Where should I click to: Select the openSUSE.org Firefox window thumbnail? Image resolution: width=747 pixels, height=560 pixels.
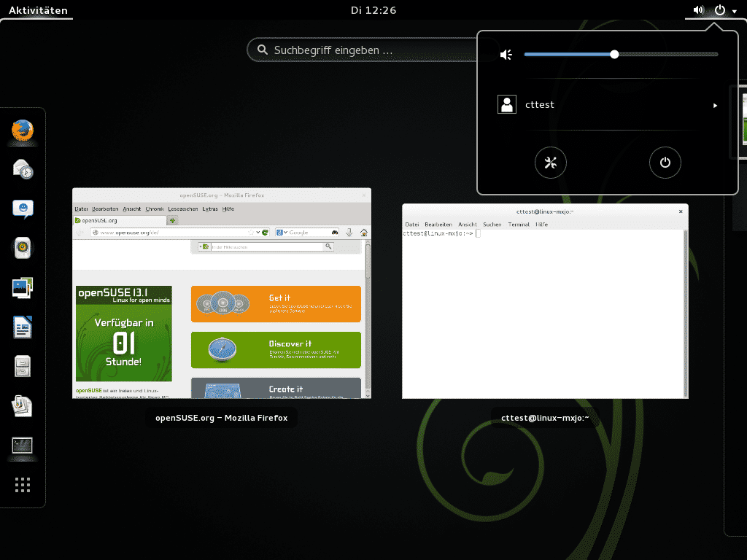click(x=222, y=293)
